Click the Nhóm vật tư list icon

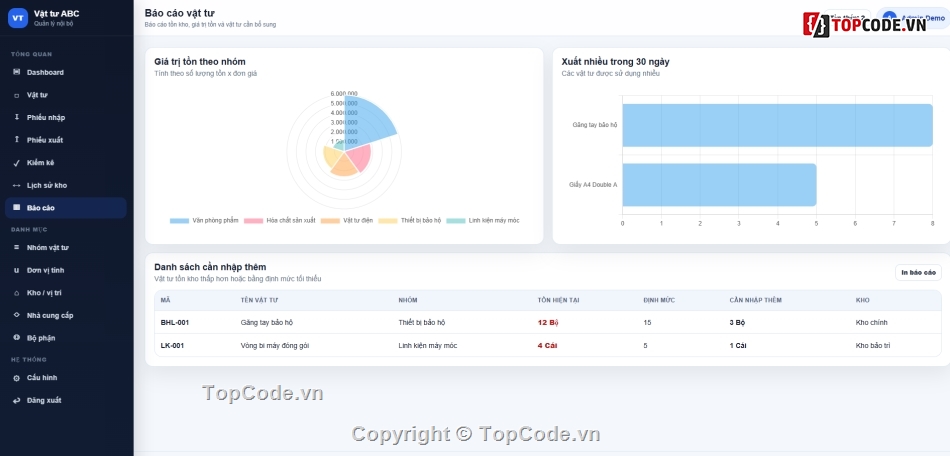pos(16,248)
